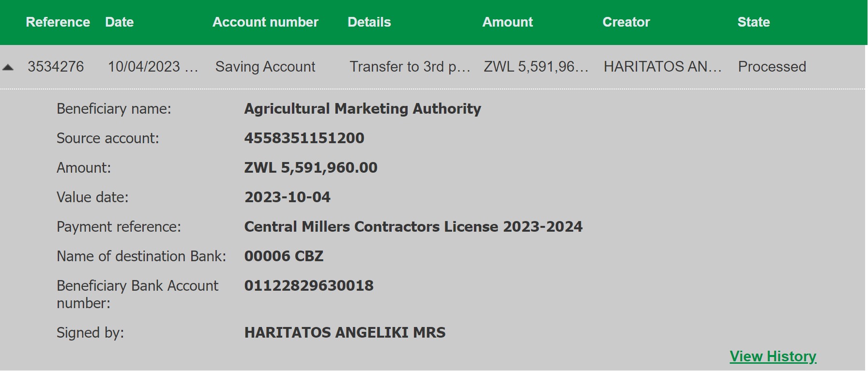The image size is (868, 371).
Task: Click the beneficiary bank account number 01122829630018
Action: pos(309,286)
